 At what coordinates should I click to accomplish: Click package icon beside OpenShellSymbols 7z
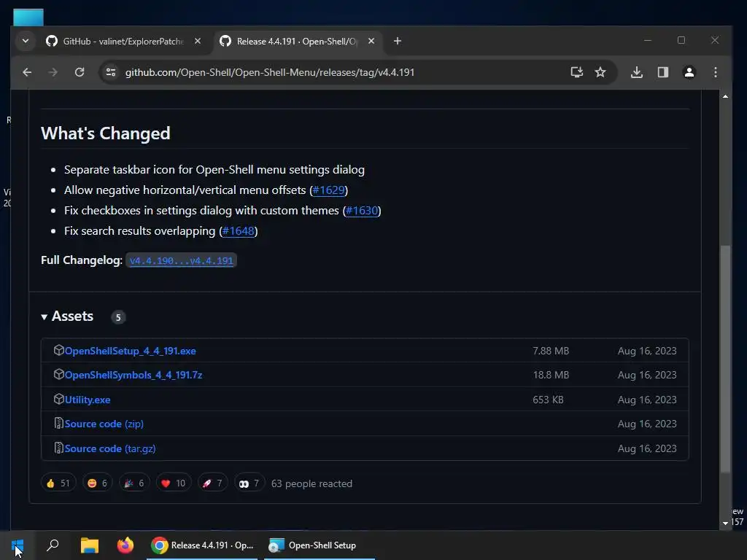58,375
